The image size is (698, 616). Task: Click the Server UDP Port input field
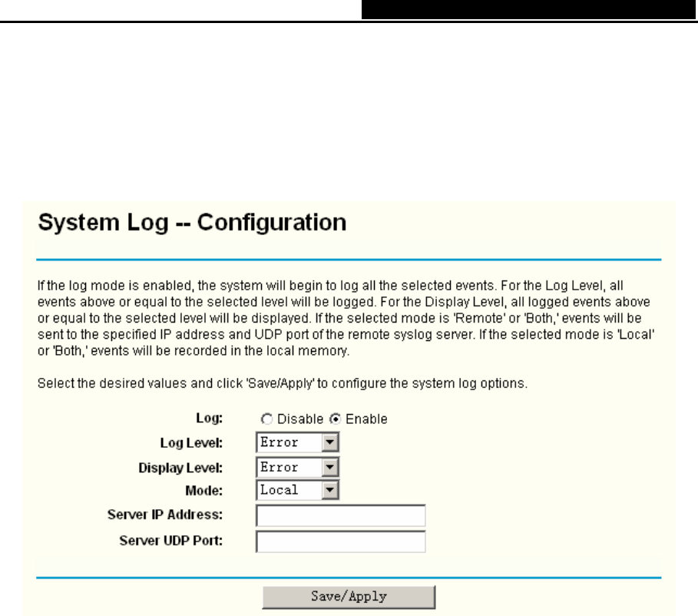pos(340,541)
